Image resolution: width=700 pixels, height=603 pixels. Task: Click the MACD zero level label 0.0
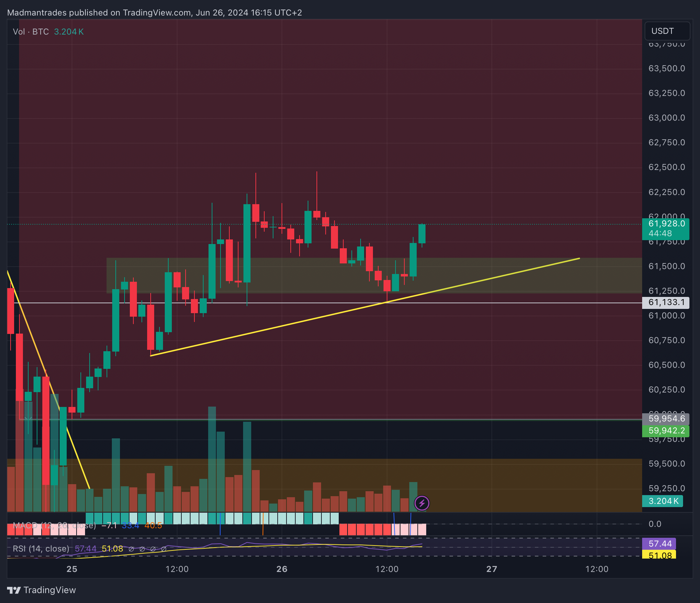655,524
